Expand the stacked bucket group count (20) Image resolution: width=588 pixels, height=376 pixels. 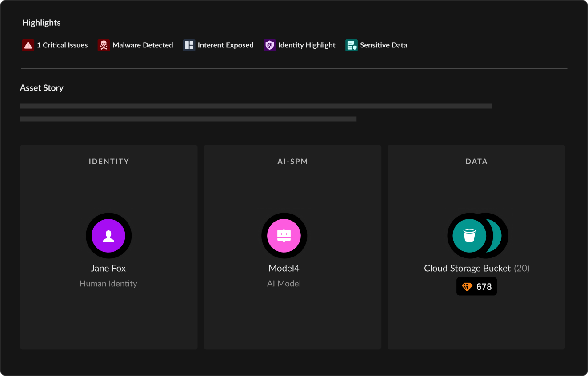(x=522, y=269)
